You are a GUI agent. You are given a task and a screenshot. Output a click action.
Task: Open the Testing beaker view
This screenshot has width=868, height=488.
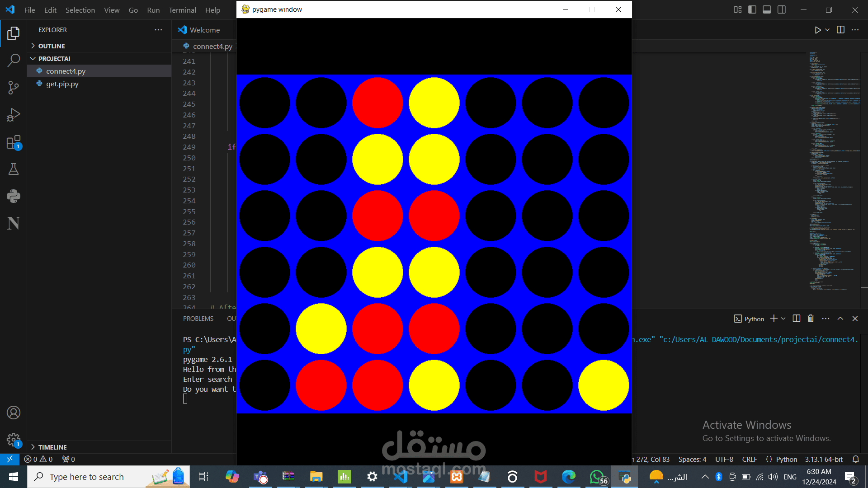pyautogui.click(x=14, y=169)
